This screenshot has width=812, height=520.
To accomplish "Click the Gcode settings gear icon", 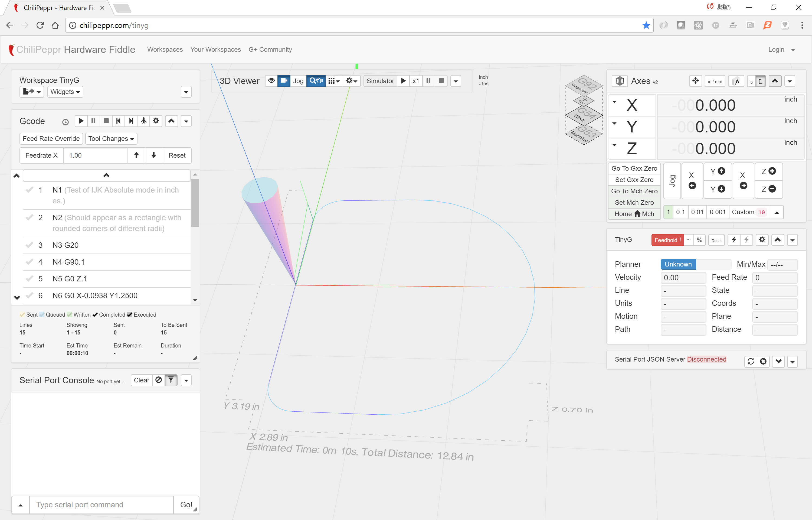I will (x=156, y=121).
